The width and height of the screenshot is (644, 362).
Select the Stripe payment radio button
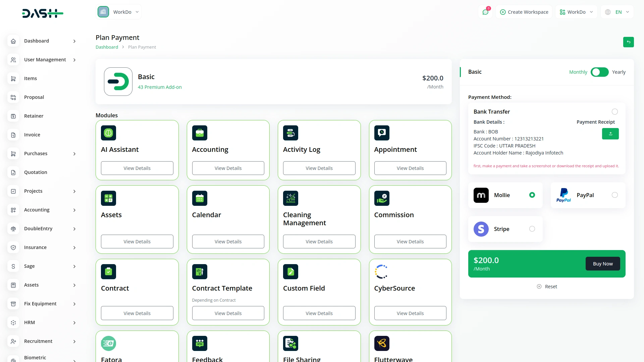coord(532,229)
